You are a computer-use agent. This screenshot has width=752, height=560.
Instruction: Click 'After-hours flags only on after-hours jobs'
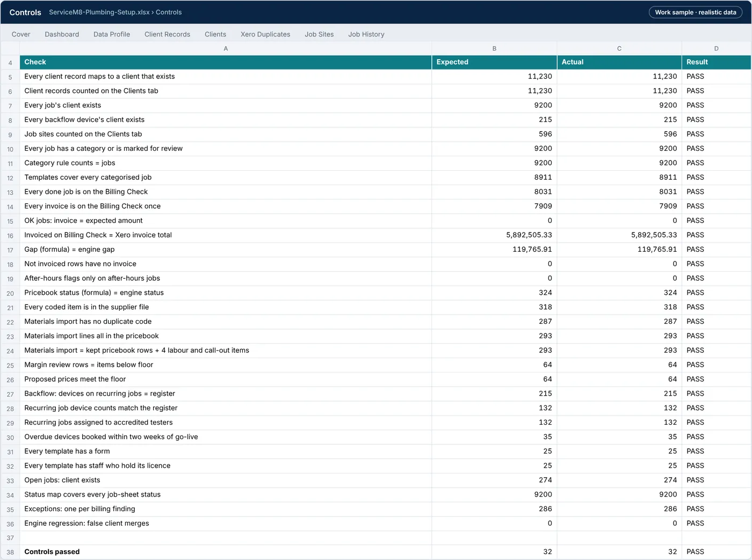[x=226, y=279]
